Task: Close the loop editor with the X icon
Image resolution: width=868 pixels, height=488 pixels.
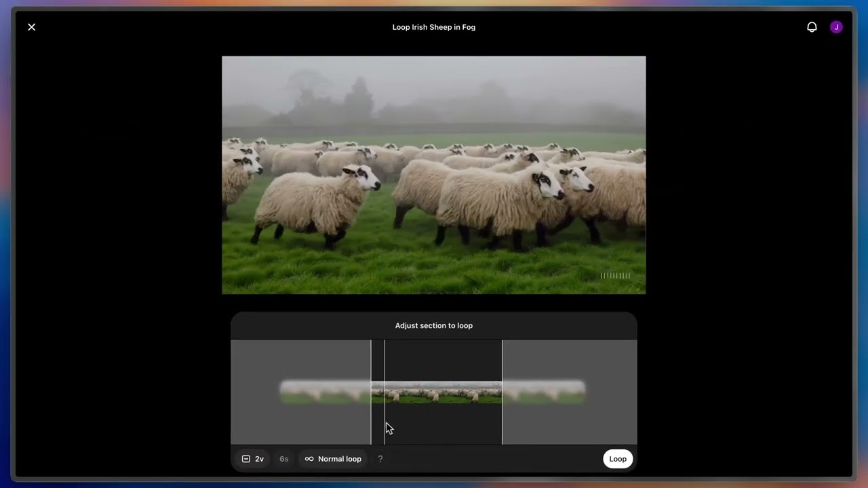Action: 31,27
